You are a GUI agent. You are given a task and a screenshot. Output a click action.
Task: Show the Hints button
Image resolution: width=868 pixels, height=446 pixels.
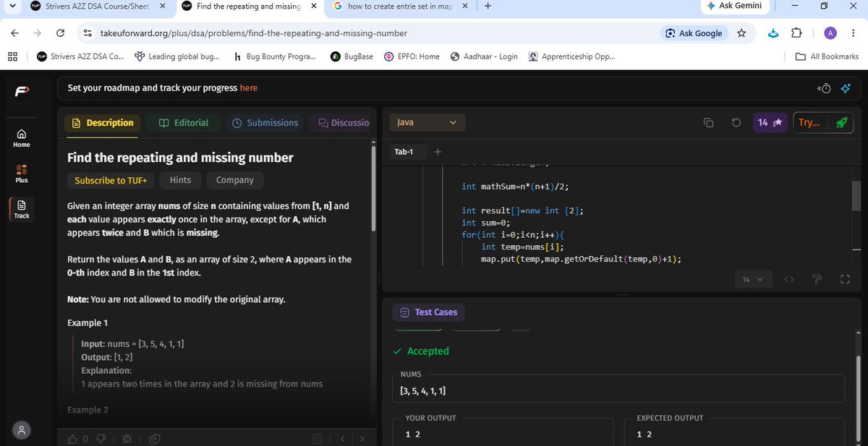coord(180,180)
